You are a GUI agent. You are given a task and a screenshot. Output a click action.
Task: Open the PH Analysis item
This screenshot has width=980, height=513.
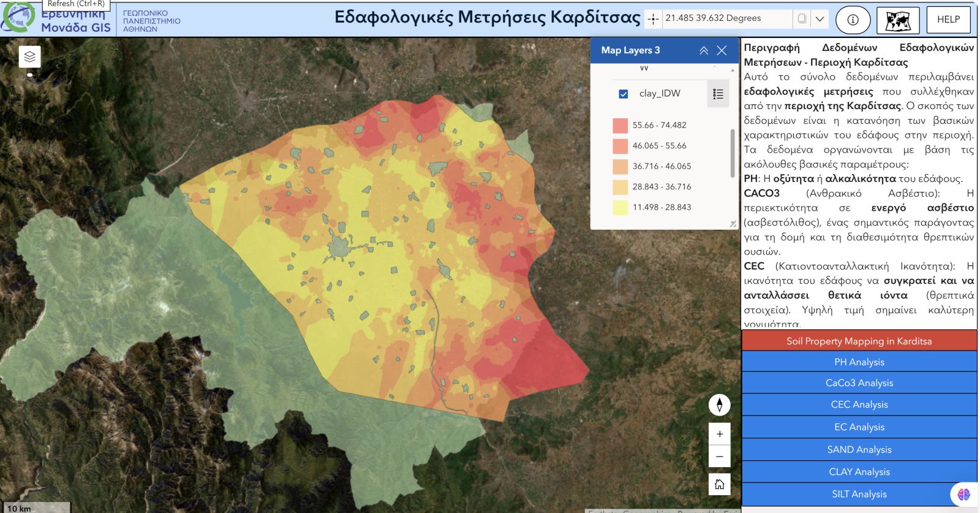(859, 362)
